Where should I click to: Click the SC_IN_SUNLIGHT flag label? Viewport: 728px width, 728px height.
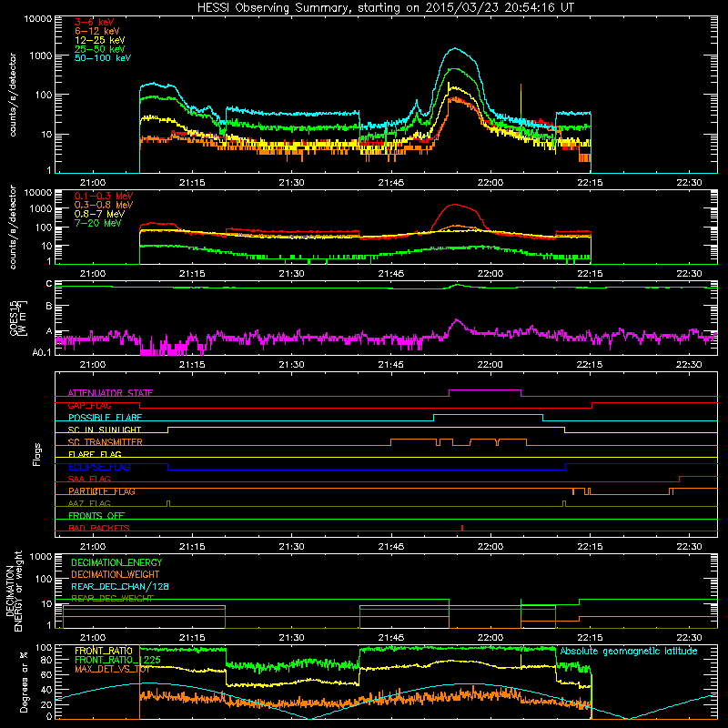pyautogui.click(x=105, y=430)
